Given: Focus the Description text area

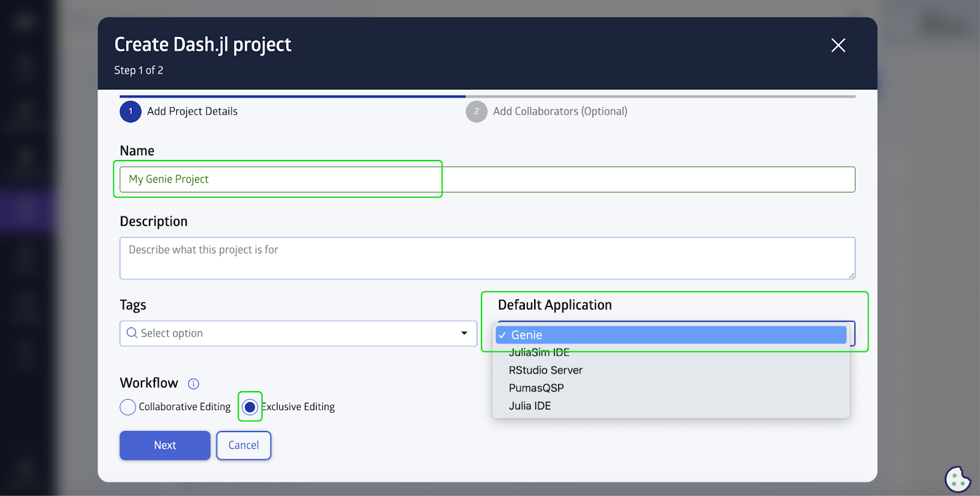Looking at the screenshot, I should point(488,258).
